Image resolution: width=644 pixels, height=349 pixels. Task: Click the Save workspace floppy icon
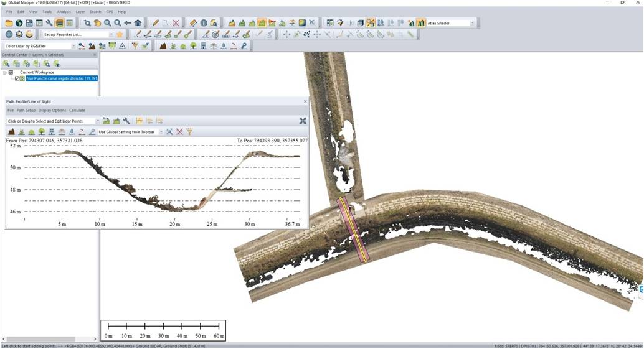[29, 23]
